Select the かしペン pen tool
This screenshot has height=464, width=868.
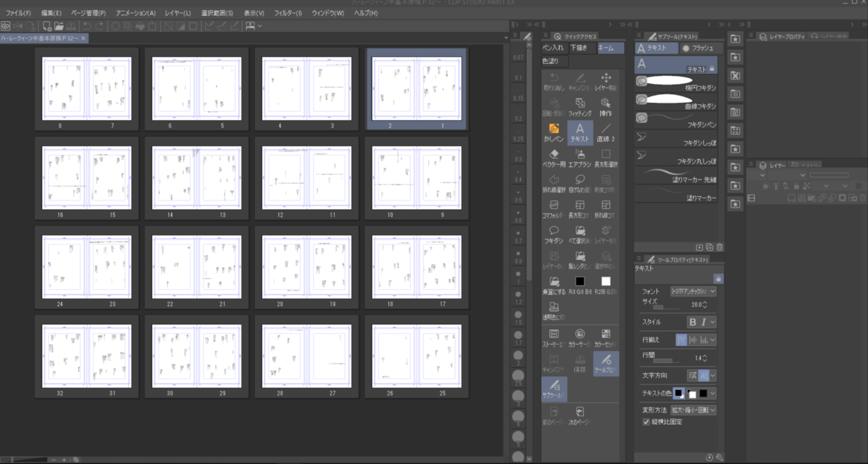(554, 132)
